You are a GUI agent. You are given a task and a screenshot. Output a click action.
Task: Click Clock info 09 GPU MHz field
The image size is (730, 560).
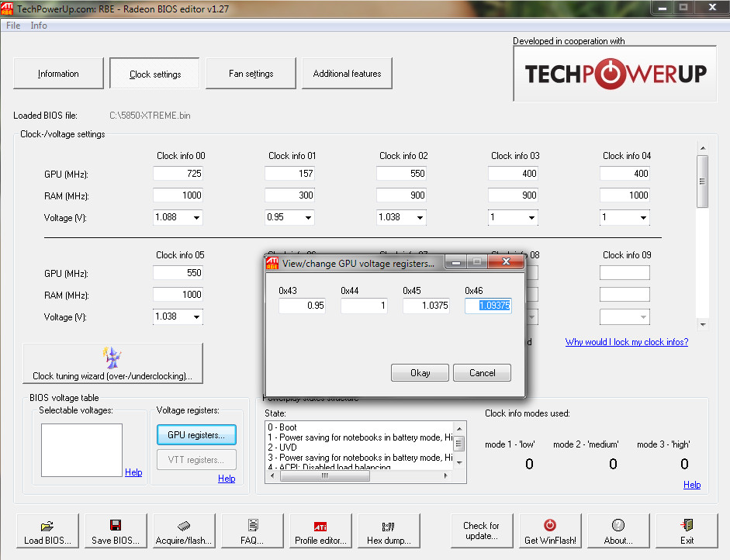[624, 273]
